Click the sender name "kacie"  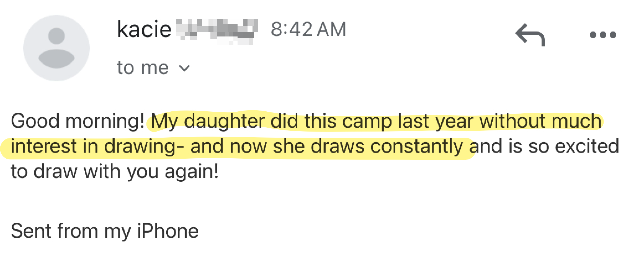[144, 29]
